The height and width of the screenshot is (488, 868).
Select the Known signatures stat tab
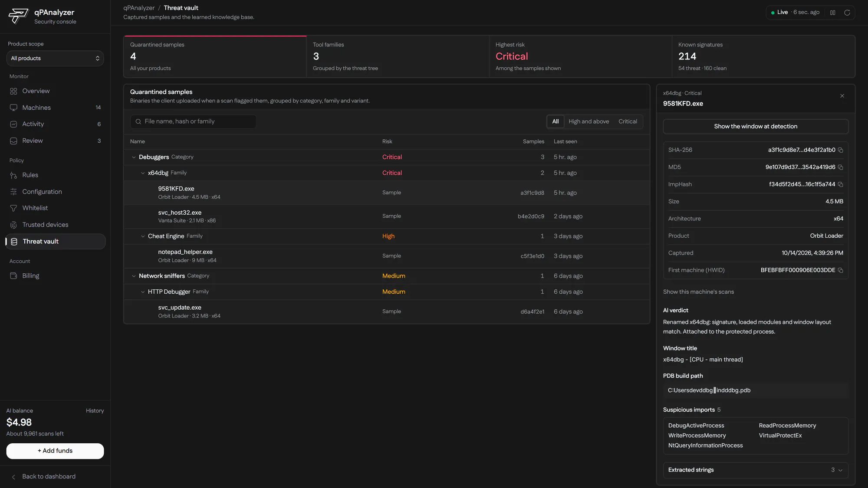(763, 56)
